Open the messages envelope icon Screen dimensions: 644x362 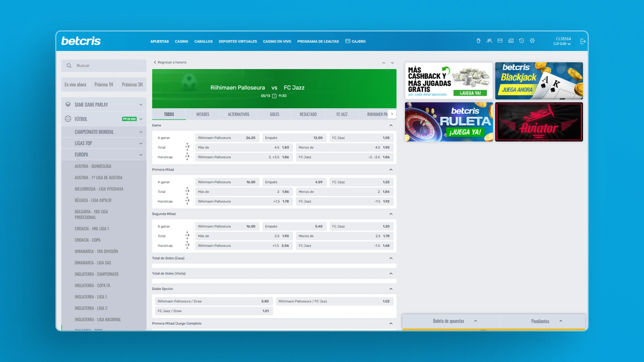(500, 41)
